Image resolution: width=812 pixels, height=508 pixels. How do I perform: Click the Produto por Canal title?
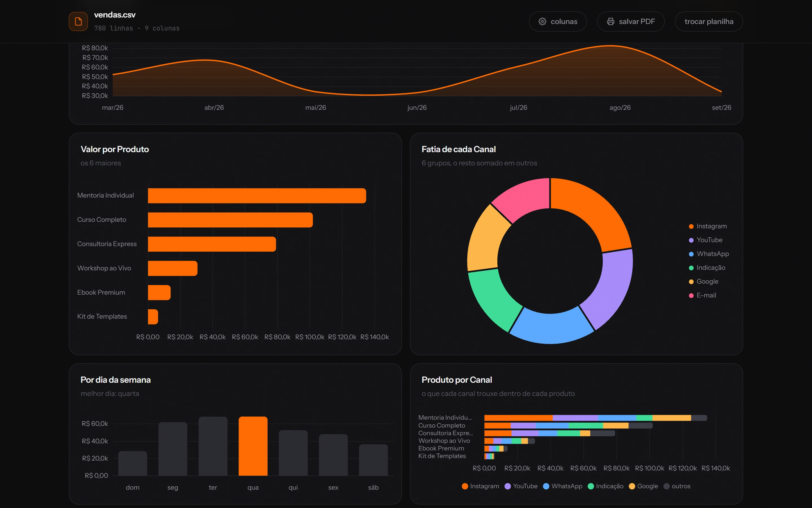coord(457,380)
